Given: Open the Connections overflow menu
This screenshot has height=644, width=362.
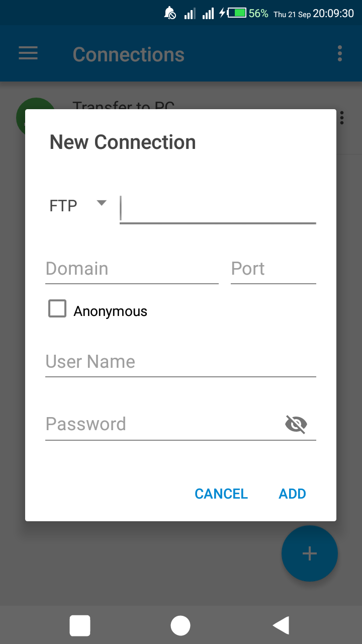Looking at the screenshot, I should 339,53.
